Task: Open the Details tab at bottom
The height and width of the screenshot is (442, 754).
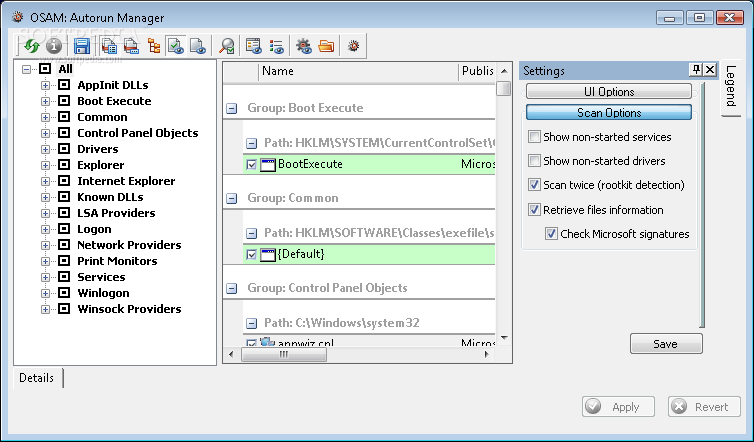Action: [37, 378]
